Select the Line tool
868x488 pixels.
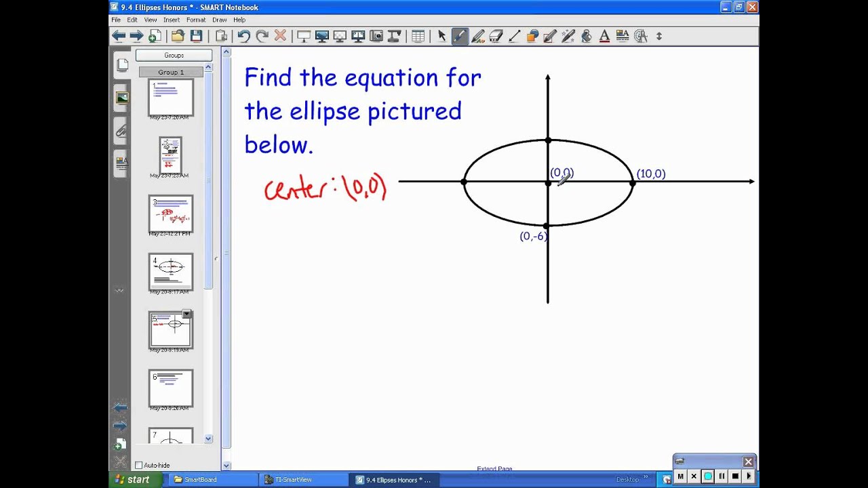[514, 36]
